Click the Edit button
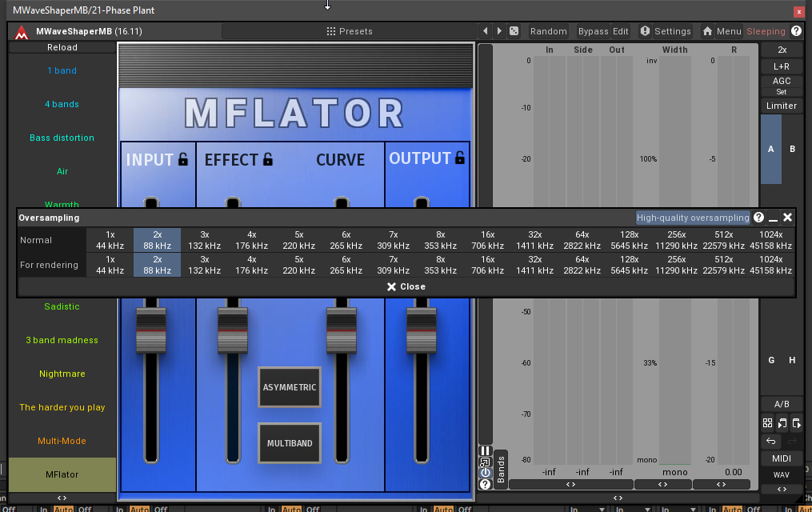 click(620, 31)
